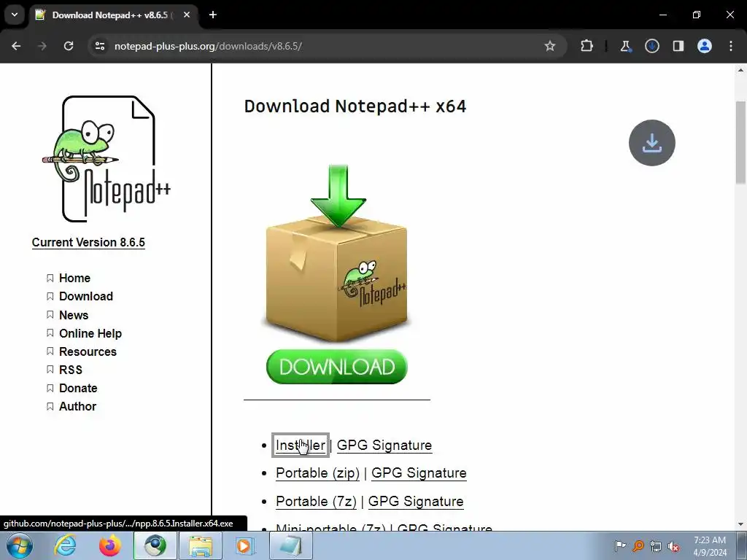Open Online Help in the sidebar
The image size is (747, 560).
[x=90, y=333]
